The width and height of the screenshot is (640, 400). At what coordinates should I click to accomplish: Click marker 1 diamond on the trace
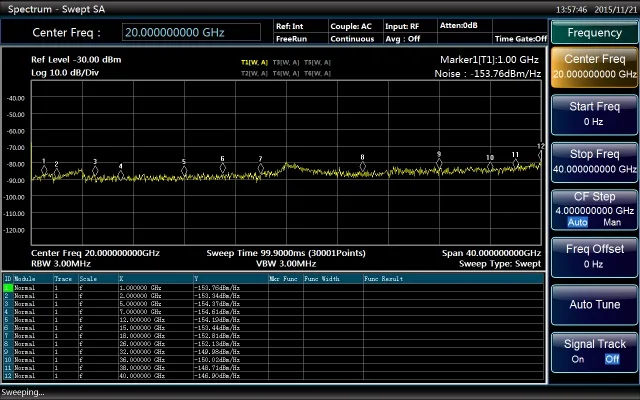click(44, 170)
